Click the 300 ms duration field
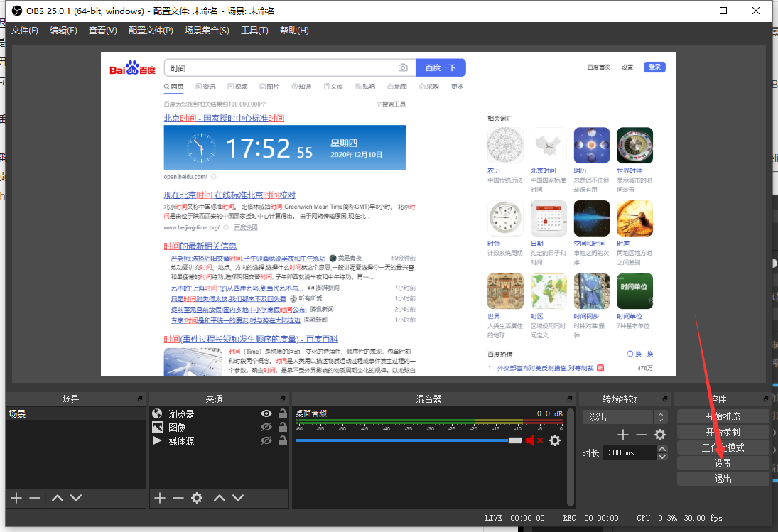This screenshot has height=532, width=778. (x=629, y=452)
